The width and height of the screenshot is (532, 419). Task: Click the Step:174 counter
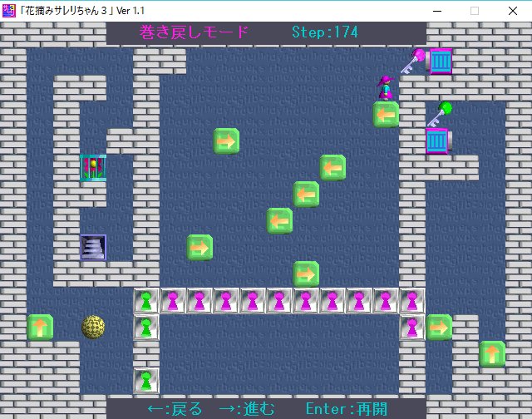(x=325, y=32)
